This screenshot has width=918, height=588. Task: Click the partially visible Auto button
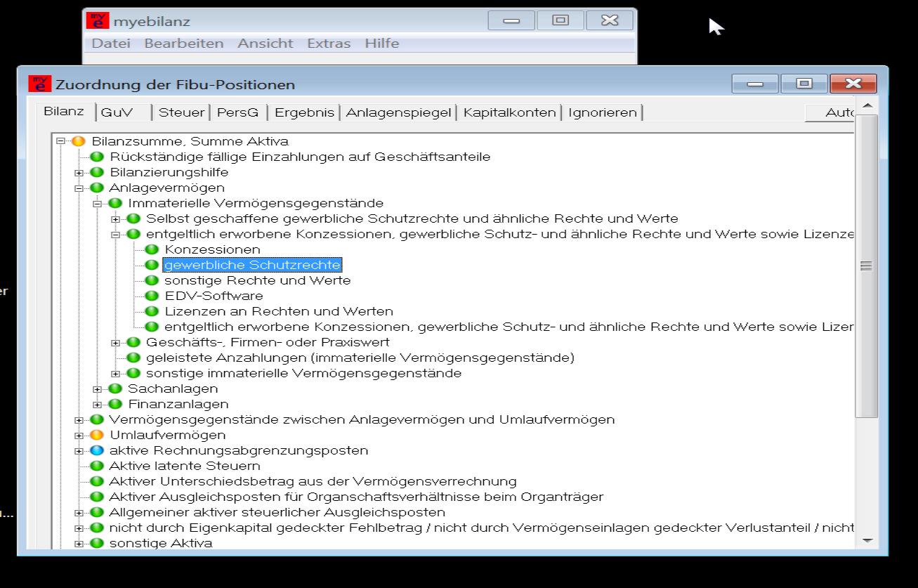pyautogui.click(x=830, y=112)
